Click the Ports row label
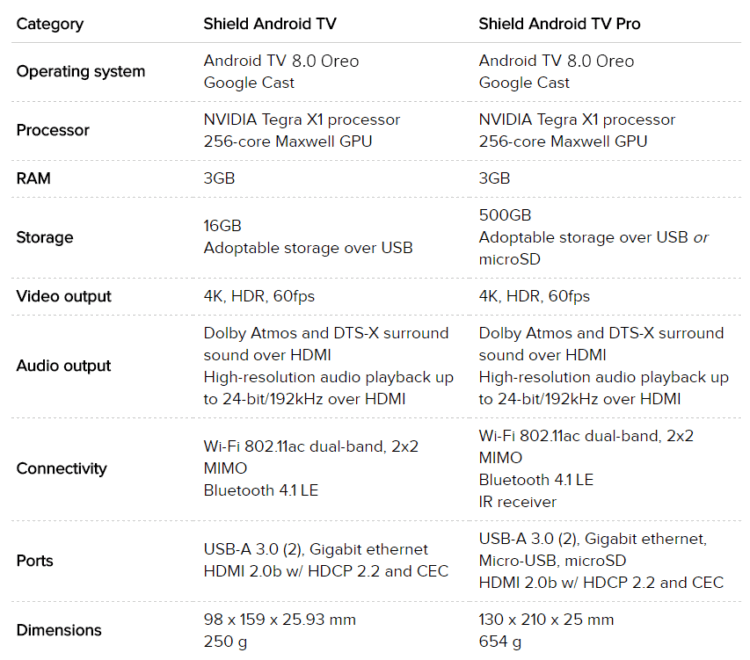 35,560
